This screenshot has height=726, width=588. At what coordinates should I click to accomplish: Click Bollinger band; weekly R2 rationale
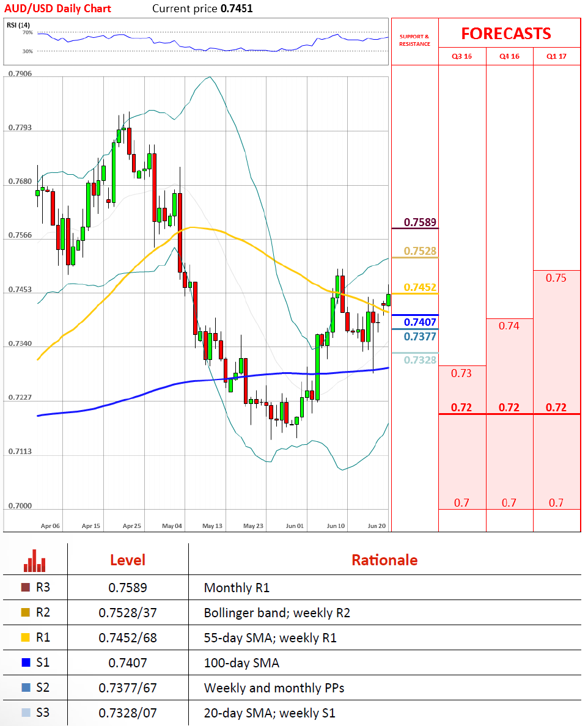point(277,613)
